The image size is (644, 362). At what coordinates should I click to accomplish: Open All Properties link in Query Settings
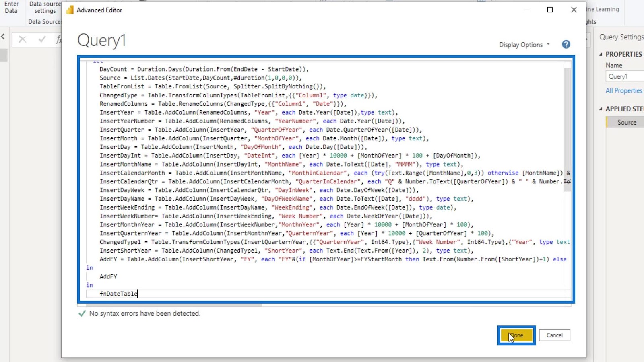[x=624, y=91]
